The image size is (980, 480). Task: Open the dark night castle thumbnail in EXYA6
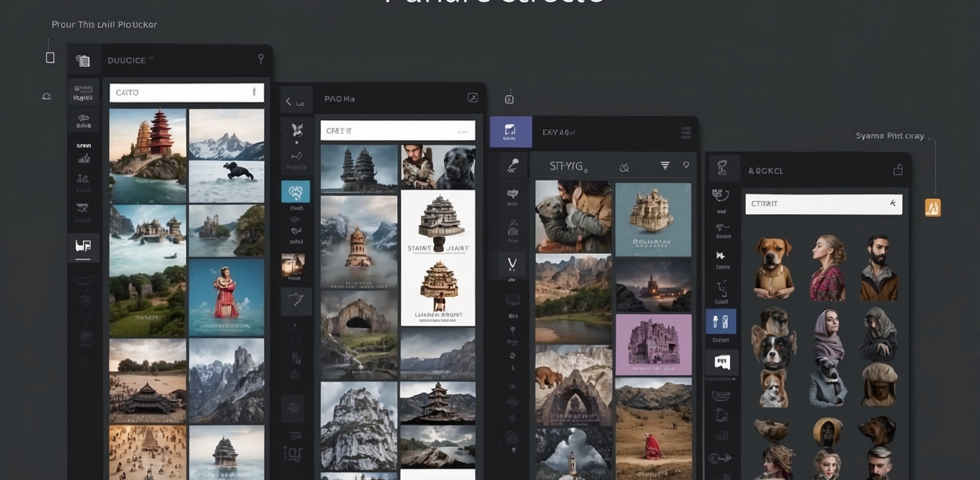(x=653, y=285)
